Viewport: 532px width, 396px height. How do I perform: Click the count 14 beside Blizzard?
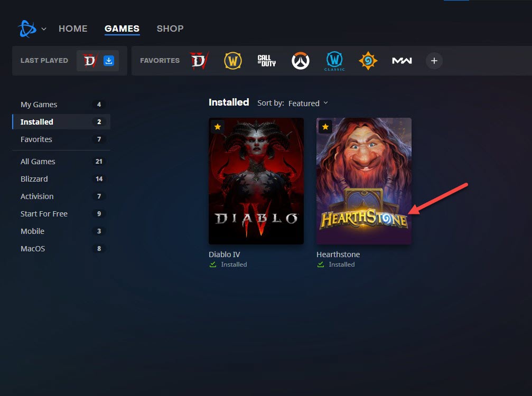pyautogui.click(x=99, y=178)
